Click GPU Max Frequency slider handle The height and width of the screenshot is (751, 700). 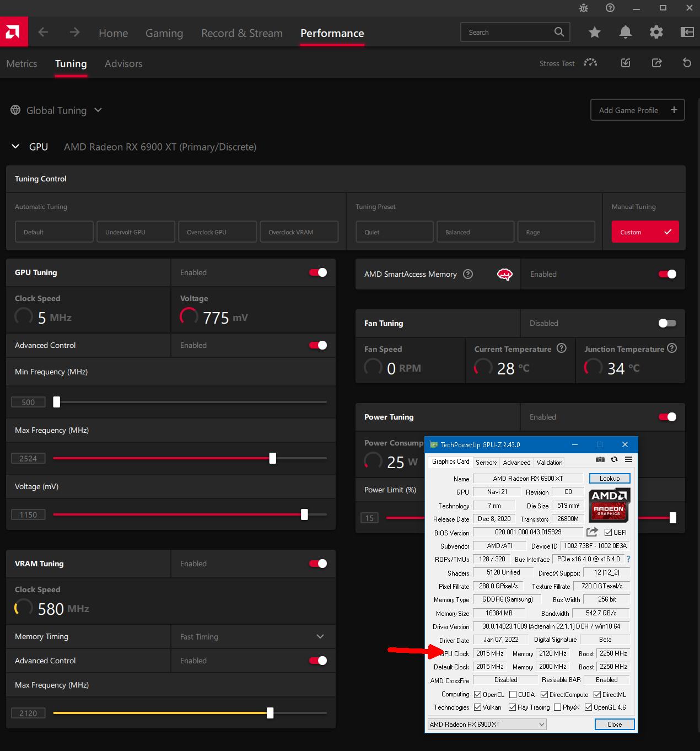[x=272, y=458]
